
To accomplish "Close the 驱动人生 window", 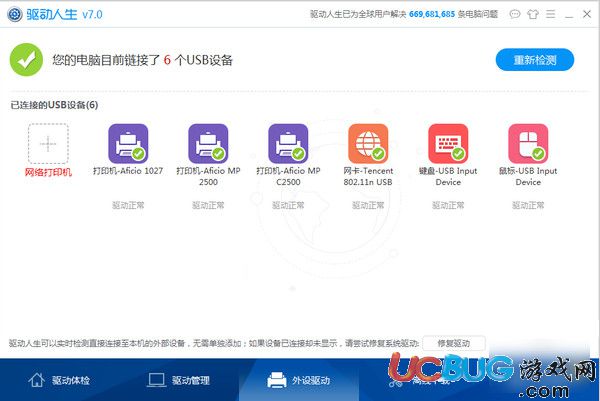I will [587, 14].
